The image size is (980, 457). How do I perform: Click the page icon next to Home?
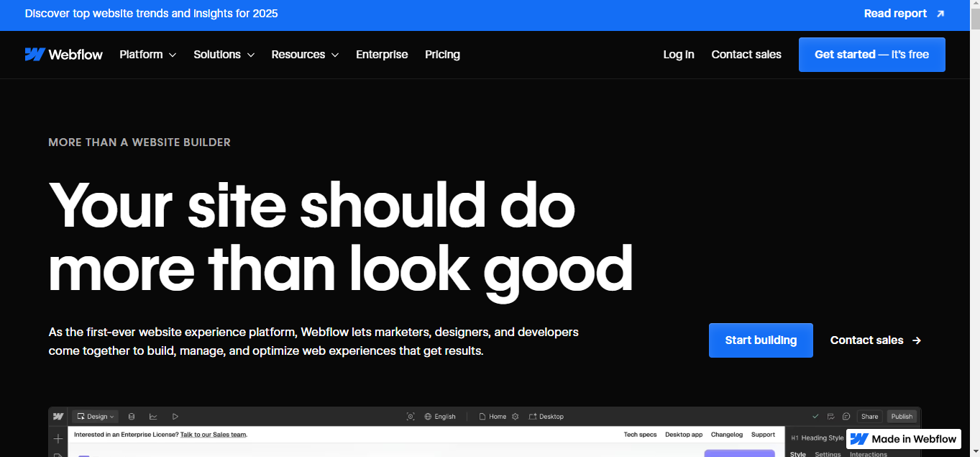coord(482,416)
